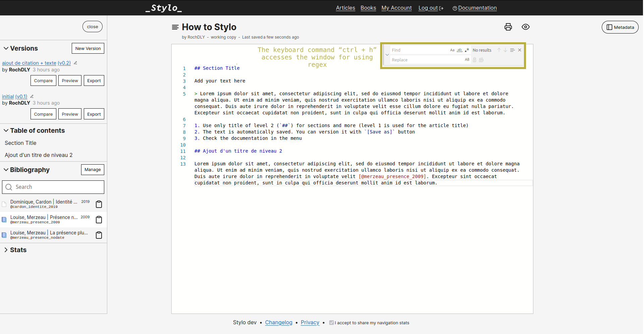Image resolution: width=644 pixels, height=334 pixels.
Task: Open Books in top navigation
Action: [368, 8]
